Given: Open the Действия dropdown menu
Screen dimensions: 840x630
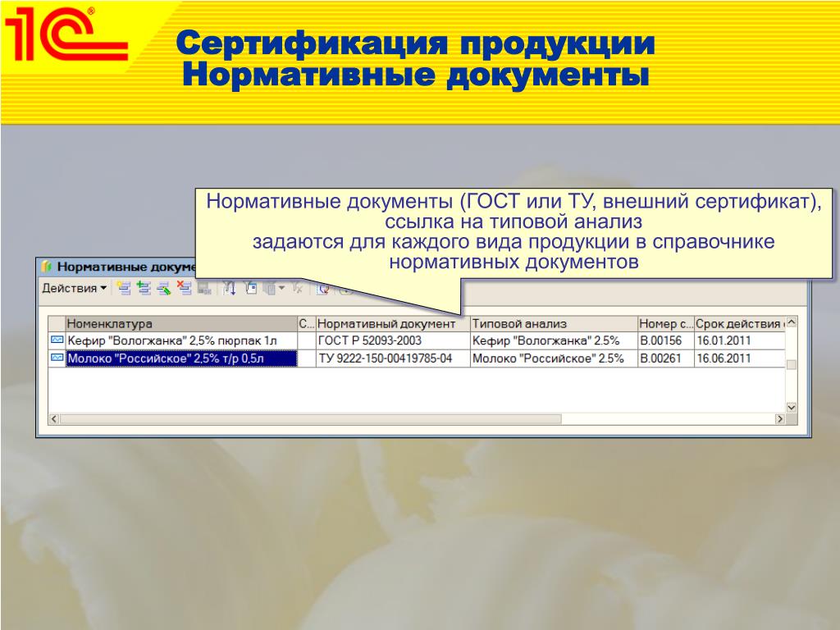Looking at the screenshot, I should [75, 288].
